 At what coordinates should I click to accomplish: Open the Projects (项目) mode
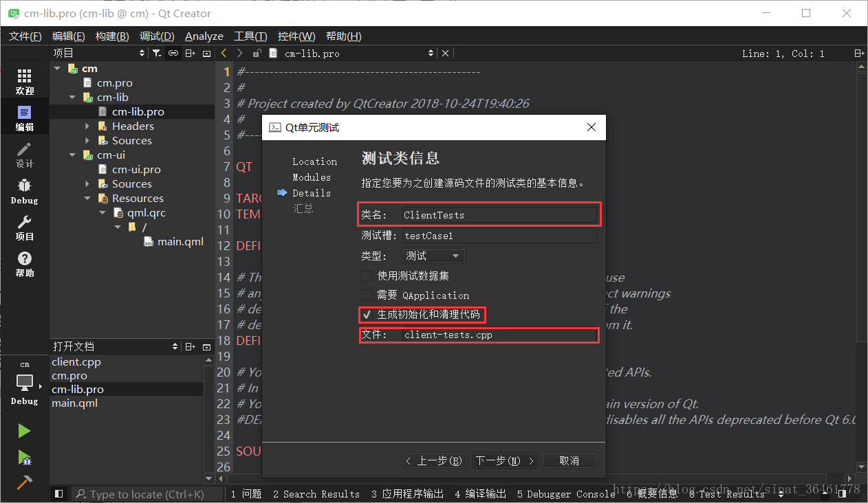(x=24, y=227)
